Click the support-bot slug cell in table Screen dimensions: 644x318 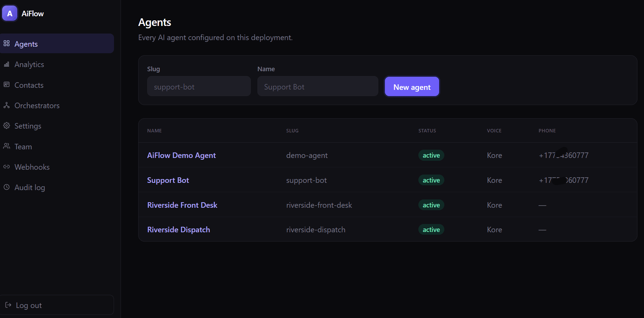click(x=306, y=180)
